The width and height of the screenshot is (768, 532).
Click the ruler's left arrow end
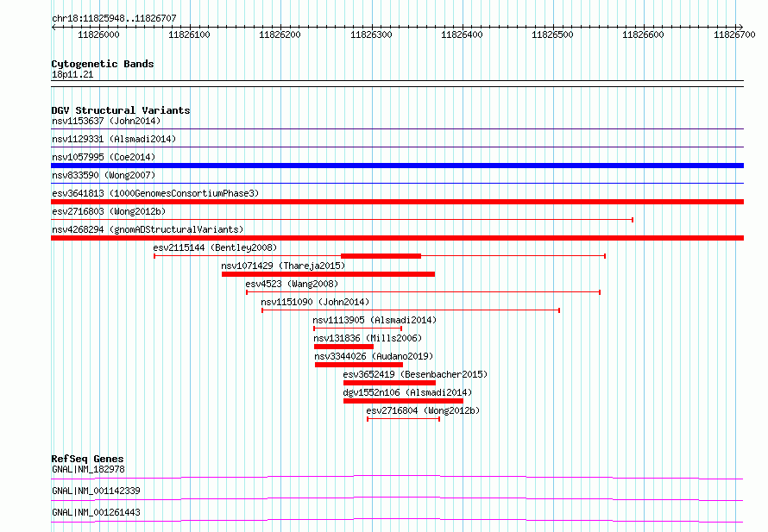(54, 27)
